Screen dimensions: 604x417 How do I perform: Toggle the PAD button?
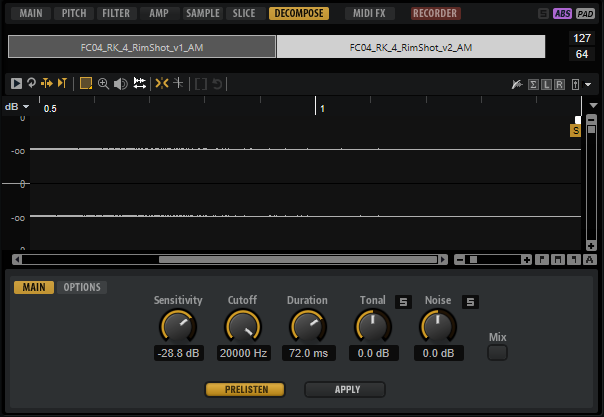585,14
